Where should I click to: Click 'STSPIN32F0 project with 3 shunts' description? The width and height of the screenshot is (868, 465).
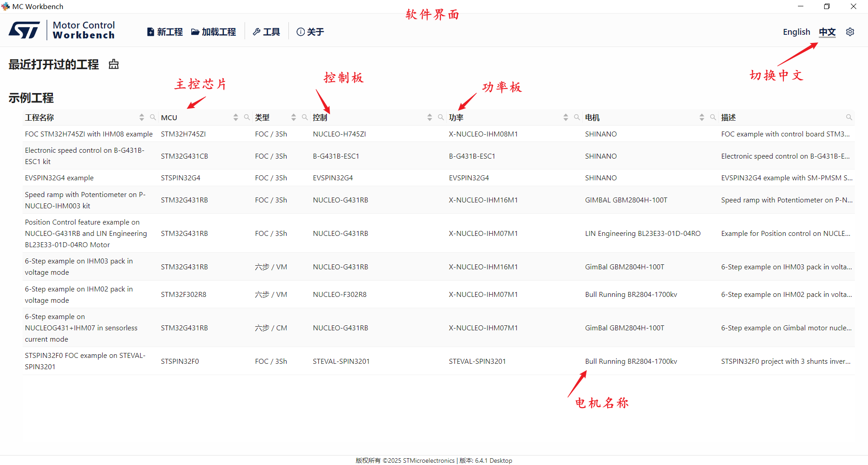point(786,362)
